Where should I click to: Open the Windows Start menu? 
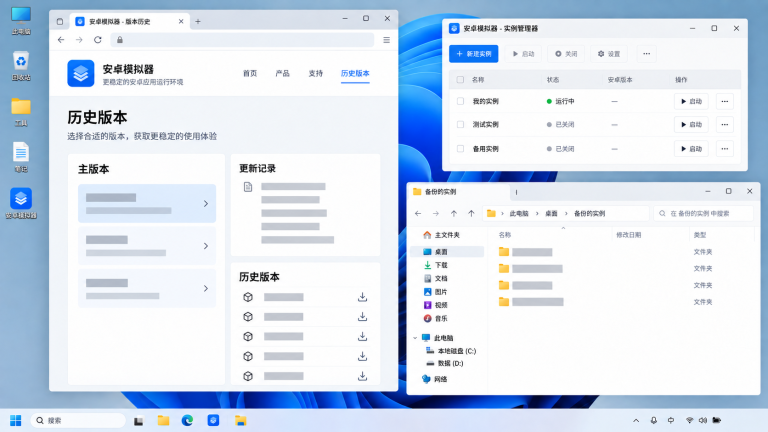(16, 420)
